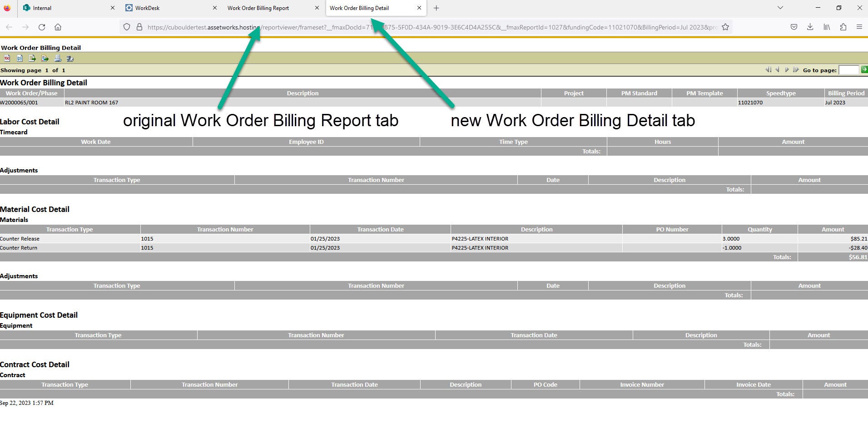This screenshot has width=868, height=428.
Task: Open the report Table of Contents icon
Action: point(7,58)
